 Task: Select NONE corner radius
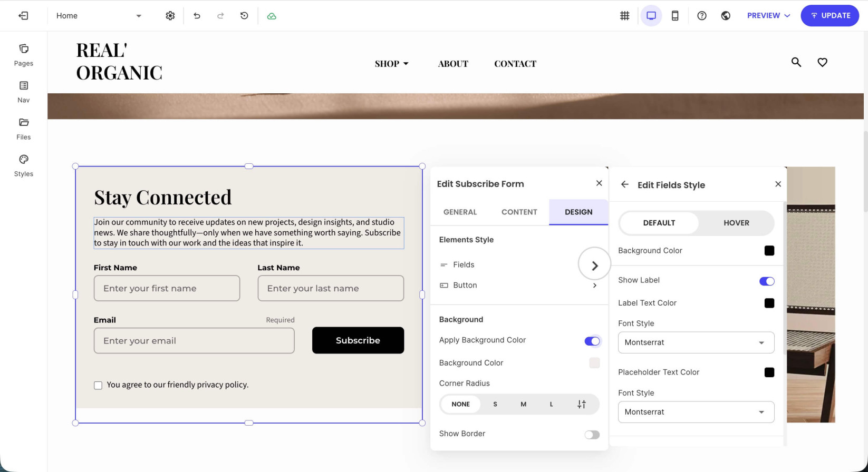tap(460, 404)
